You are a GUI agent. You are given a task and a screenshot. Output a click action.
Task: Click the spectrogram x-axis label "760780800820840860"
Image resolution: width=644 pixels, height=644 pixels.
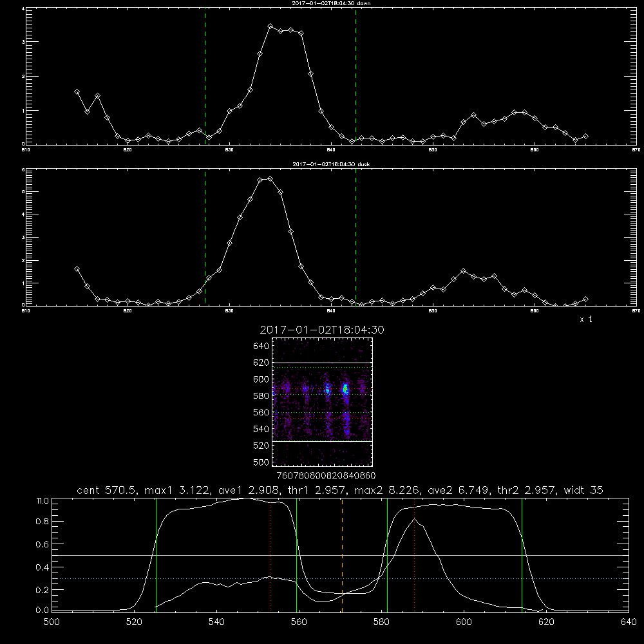click(326, 475)
